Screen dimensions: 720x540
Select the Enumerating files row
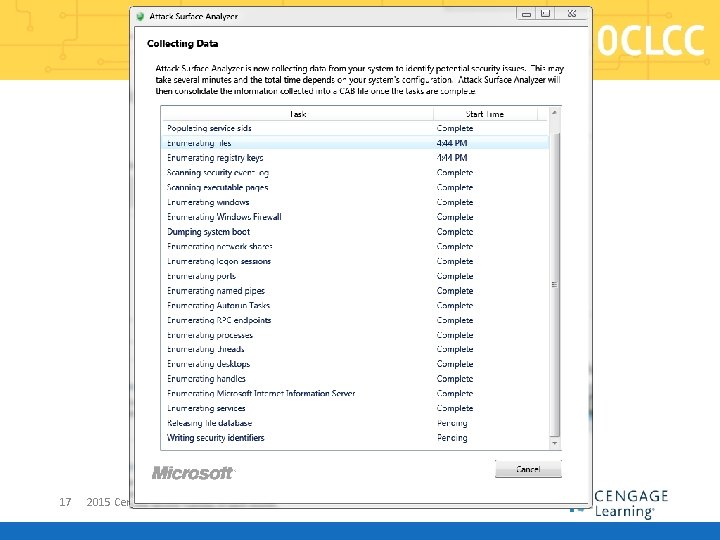(355, 143)
